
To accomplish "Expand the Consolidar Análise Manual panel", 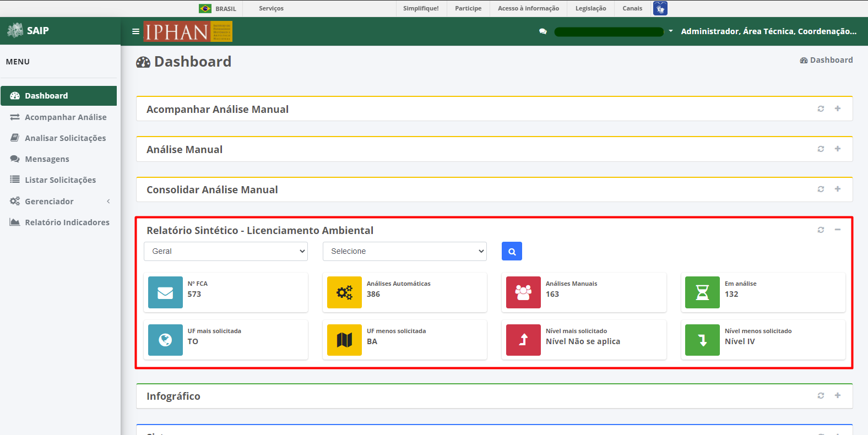I will [838, 189].
